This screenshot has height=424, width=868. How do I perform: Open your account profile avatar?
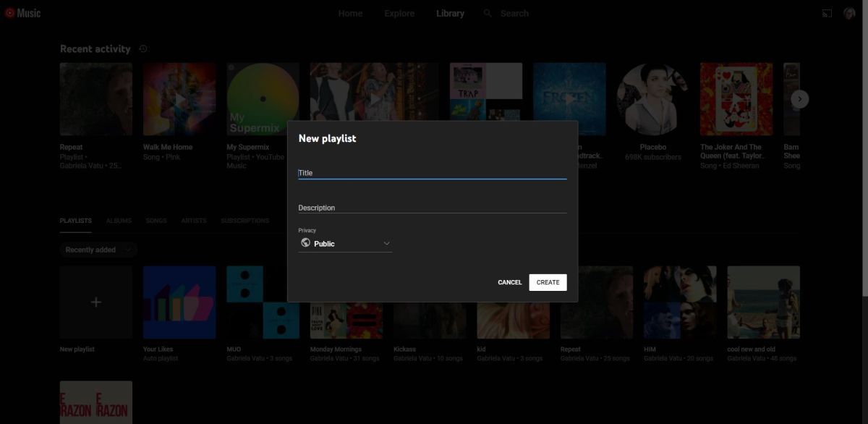(x=851, y=12)
